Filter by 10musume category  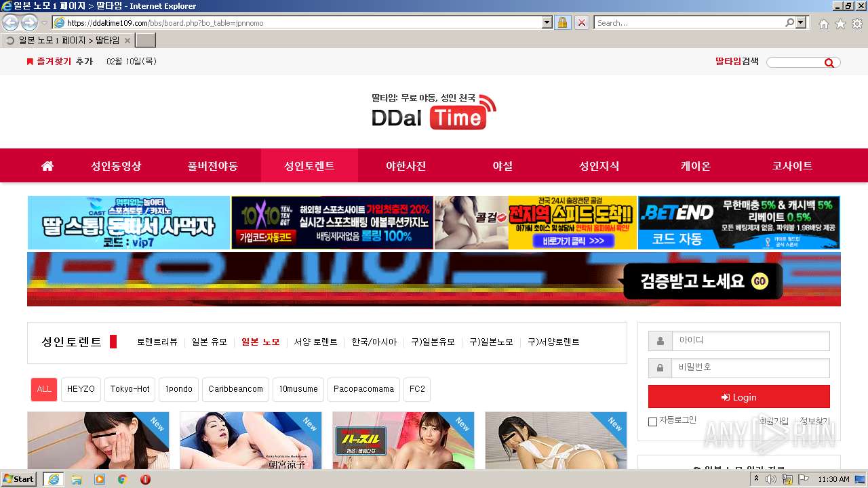[x=298, y=389]
